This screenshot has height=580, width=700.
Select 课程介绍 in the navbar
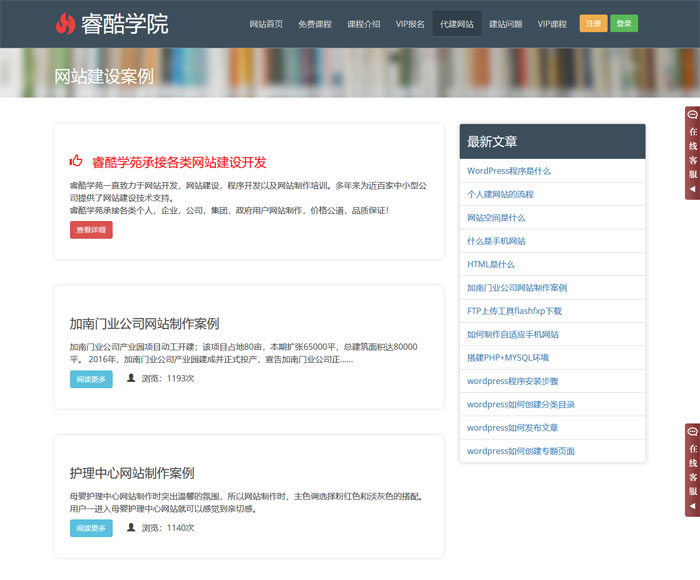point(364,24)
